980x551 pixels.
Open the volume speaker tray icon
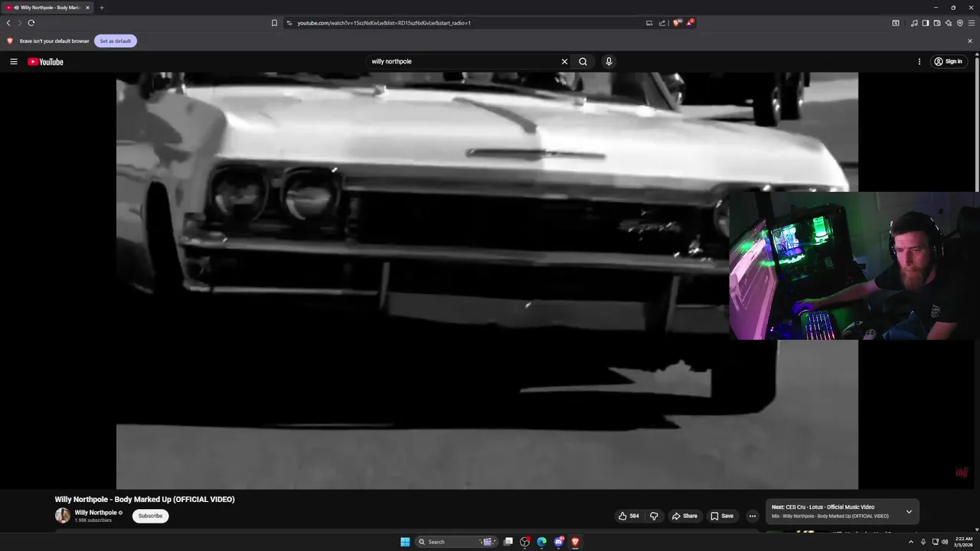[945, 542]
